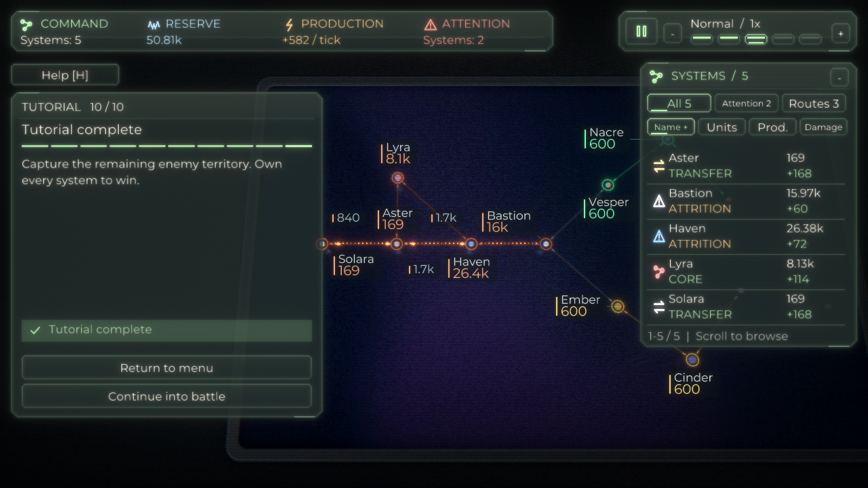Sort systems by Damage

(823, 127)
